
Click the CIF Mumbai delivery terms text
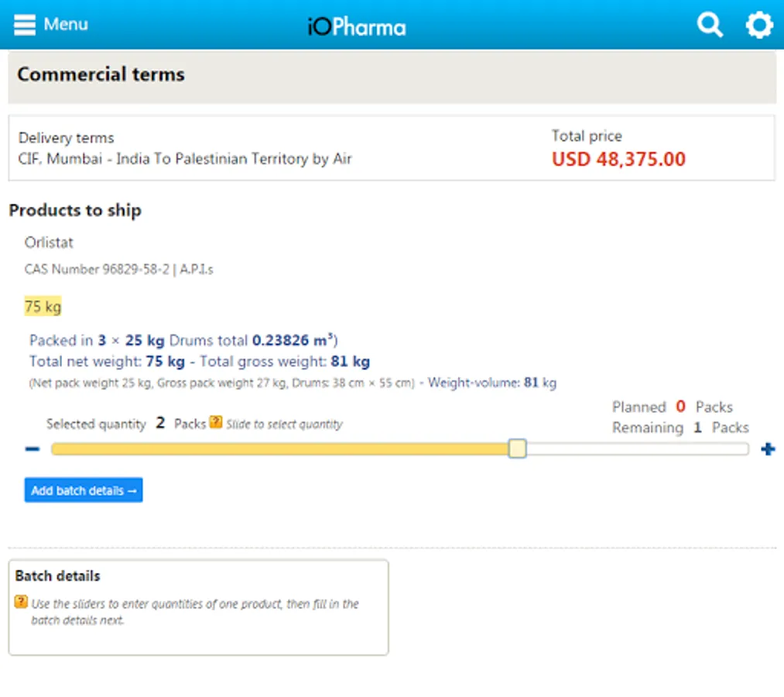point(185,159)
